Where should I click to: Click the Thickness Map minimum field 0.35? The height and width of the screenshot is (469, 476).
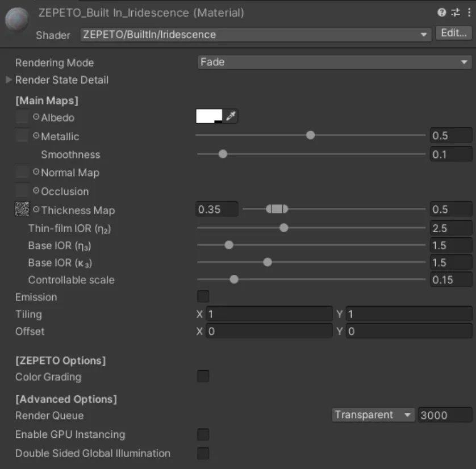pyautogui.click(x=217, y=210)
